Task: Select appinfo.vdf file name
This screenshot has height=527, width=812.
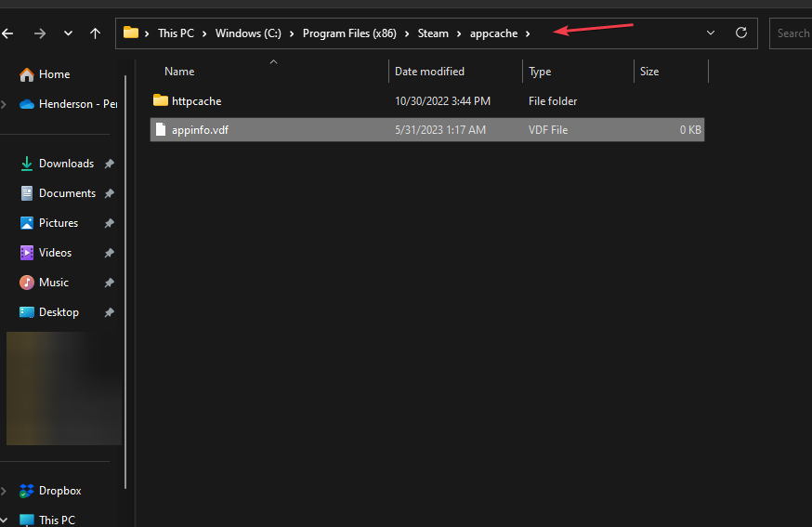Action: click(200, 130)
